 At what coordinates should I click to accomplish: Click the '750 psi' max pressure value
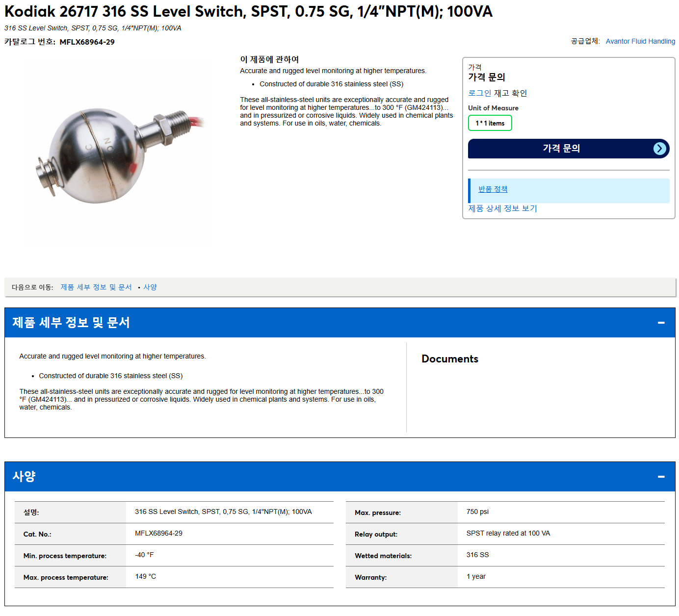[477, 512]
